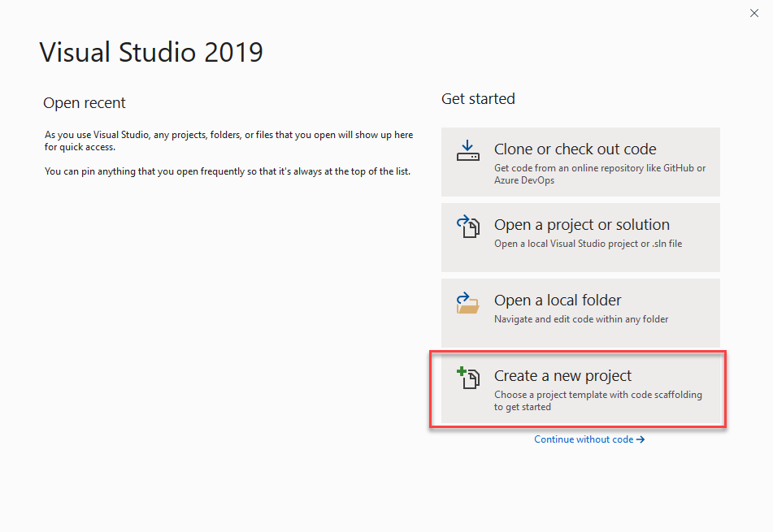
Task: Select the Open recent heading
Action: pyautogui.click(x=85, y=102)
